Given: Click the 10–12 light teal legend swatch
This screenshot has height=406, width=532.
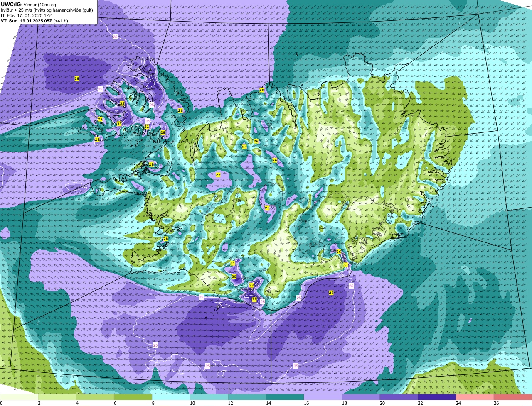Looking at the screenshot, I should click(x=209, y=397).
